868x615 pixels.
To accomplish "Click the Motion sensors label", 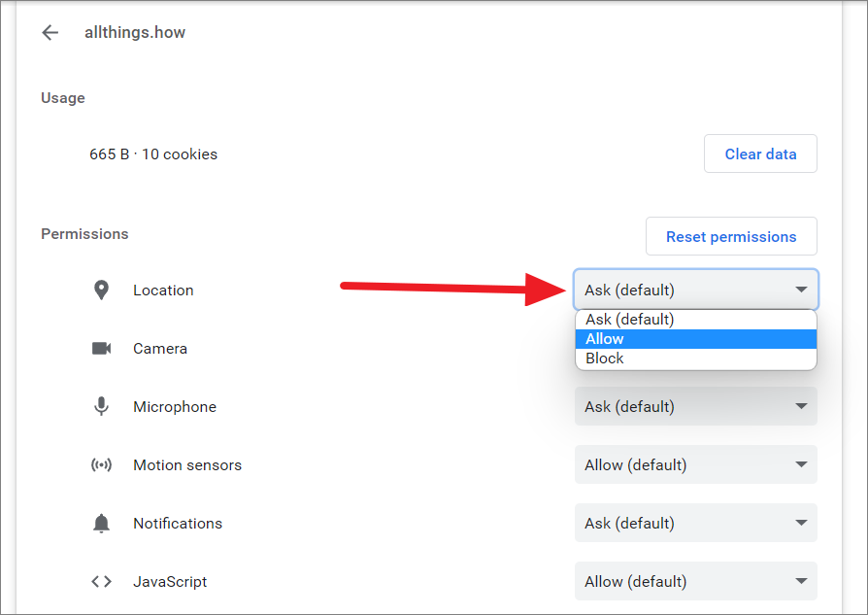I will [x=187, y=464].
